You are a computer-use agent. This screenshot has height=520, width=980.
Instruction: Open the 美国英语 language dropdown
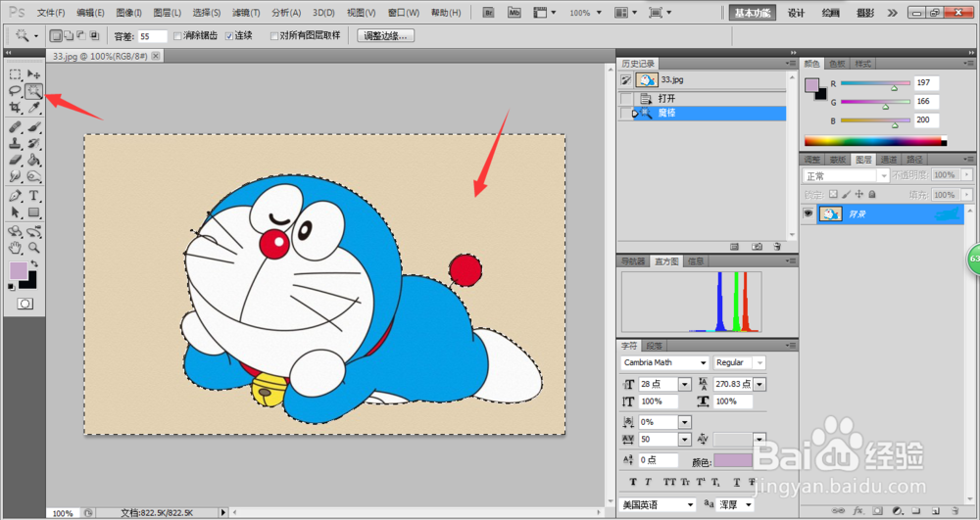(691, 504)
